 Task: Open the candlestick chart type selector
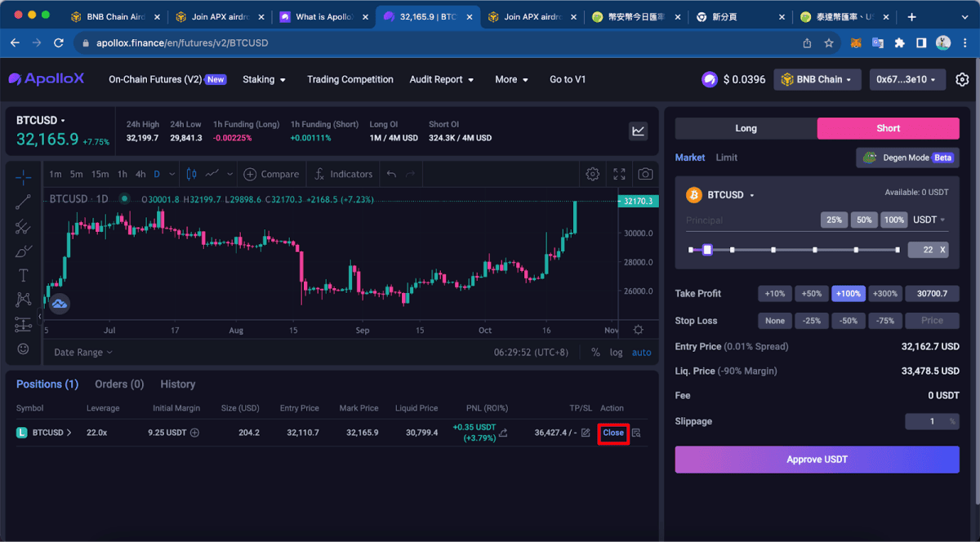pos(192,174)
